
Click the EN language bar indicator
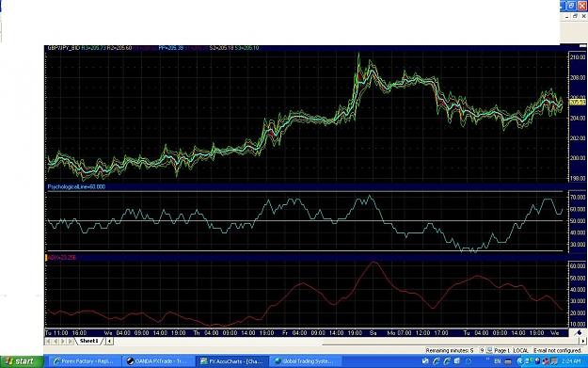498,361
